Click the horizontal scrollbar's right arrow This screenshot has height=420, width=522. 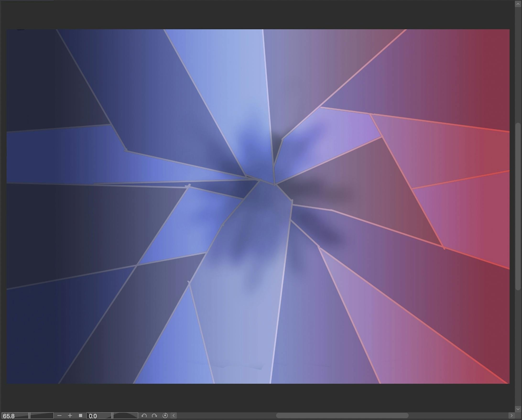coord(511,416)
